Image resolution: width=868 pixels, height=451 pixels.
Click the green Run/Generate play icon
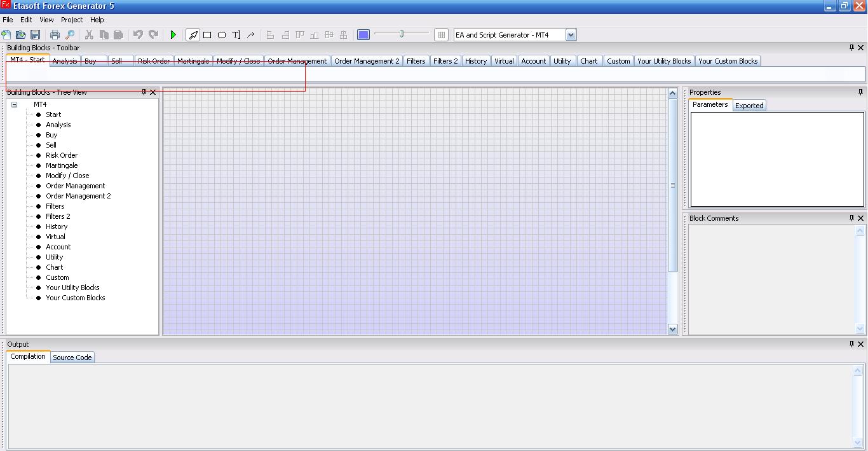pyautogui.click(x=173, y=35)
